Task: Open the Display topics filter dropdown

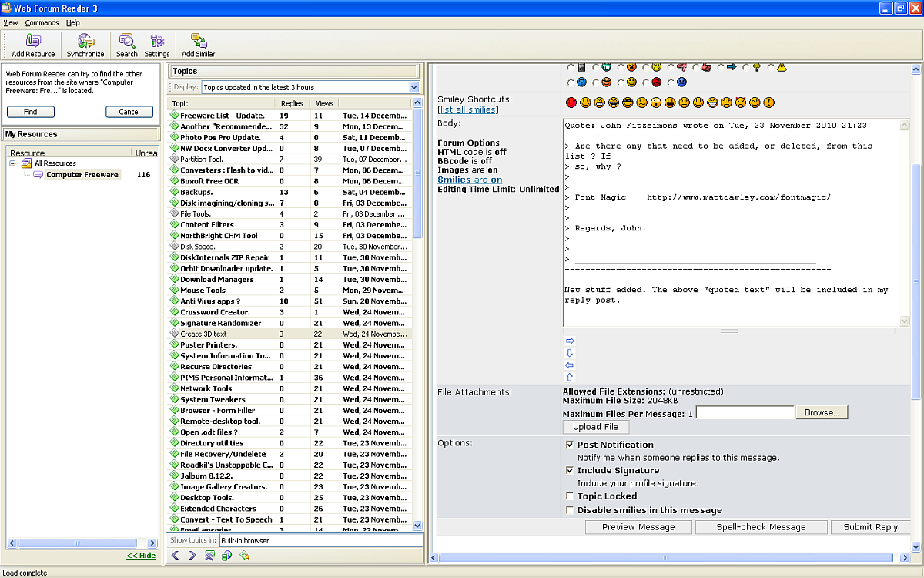Action: 414,87
